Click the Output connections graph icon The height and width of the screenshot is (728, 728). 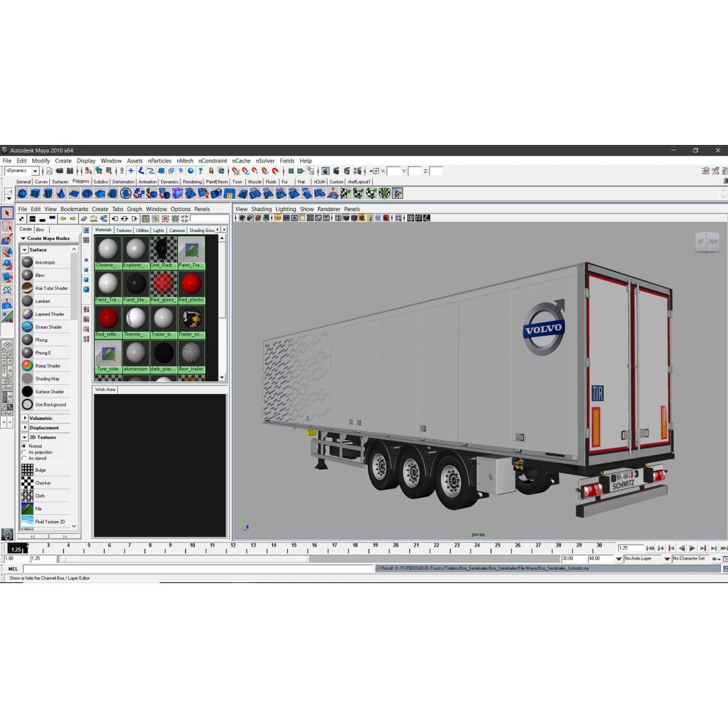(135, 218)
